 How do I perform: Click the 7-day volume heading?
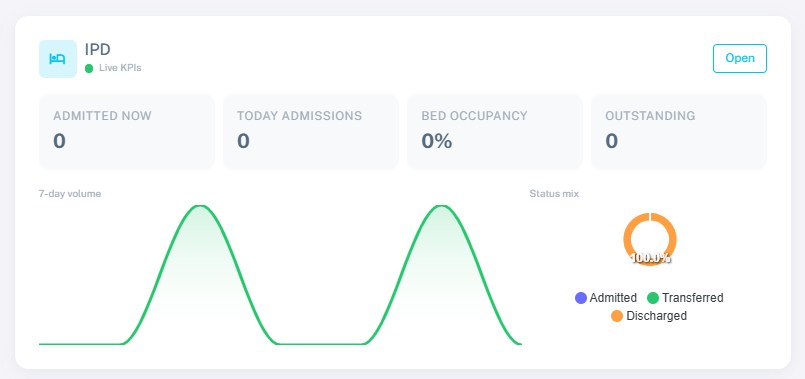(x=70, y=194)
